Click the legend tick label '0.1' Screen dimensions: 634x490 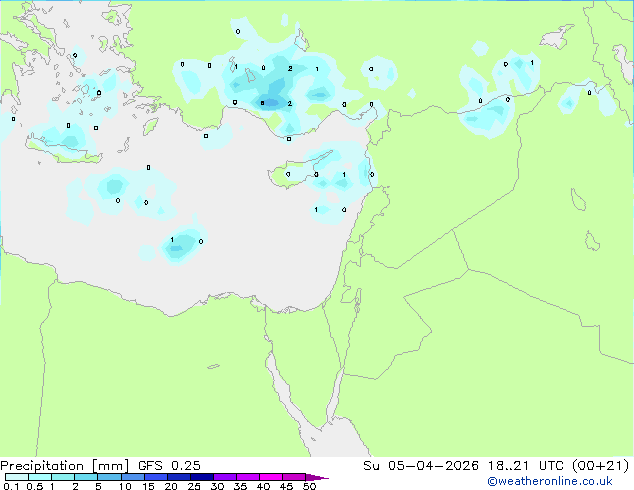pyautogui.click(x=11, y=486)
